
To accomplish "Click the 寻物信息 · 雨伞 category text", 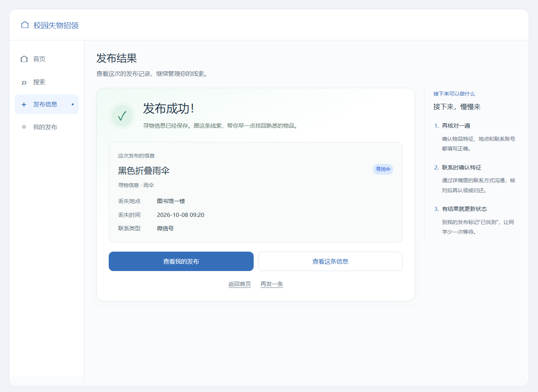I will [136, 185].
